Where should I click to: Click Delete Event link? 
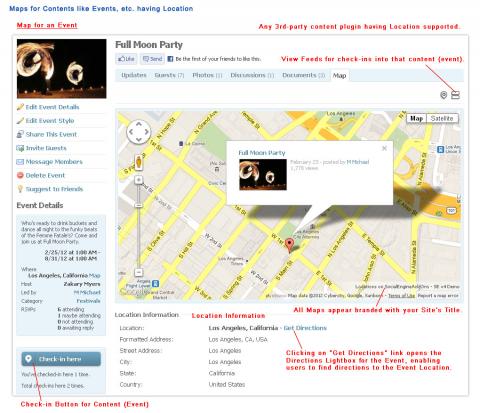click(45, 175)
